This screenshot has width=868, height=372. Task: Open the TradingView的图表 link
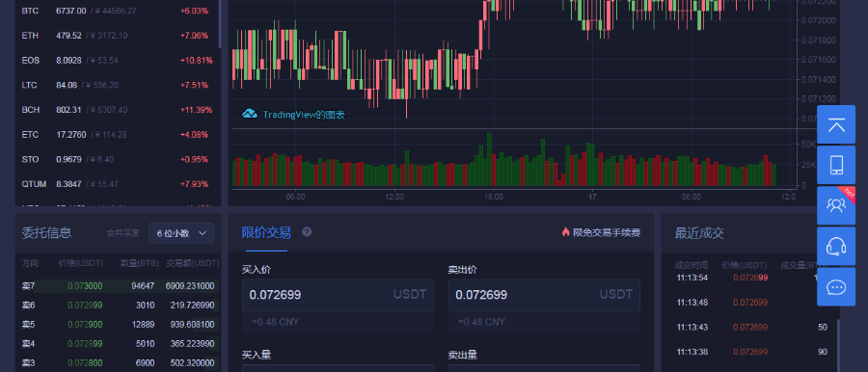(x=304, y=115)
